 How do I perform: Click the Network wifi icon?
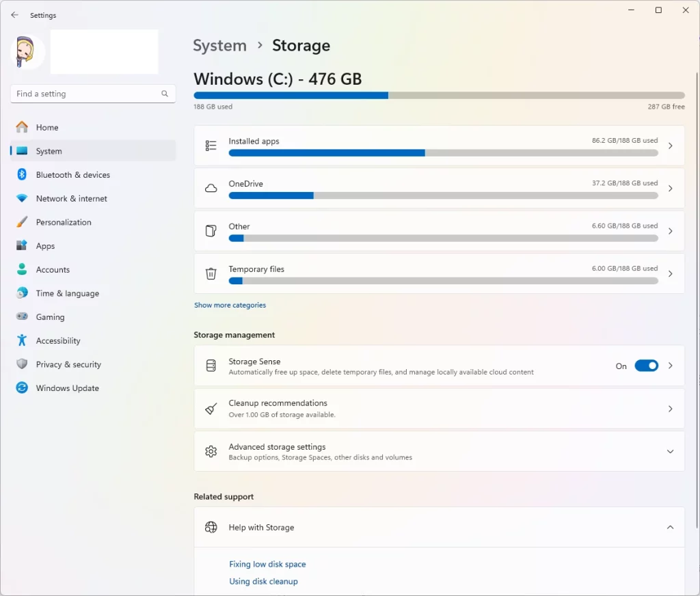tap(22, 198)
